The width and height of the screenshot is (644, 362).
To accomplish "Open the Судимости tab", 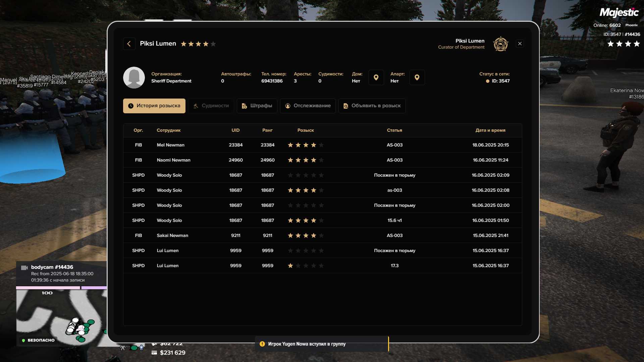I will coord(211,106).
